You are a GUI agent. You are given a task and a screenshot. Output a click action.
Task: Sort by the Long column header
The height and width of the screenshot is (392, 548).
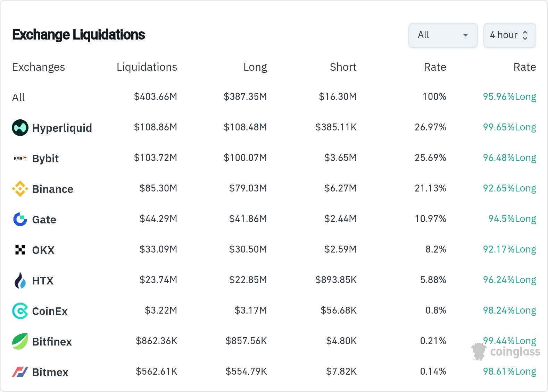[255, 67]
